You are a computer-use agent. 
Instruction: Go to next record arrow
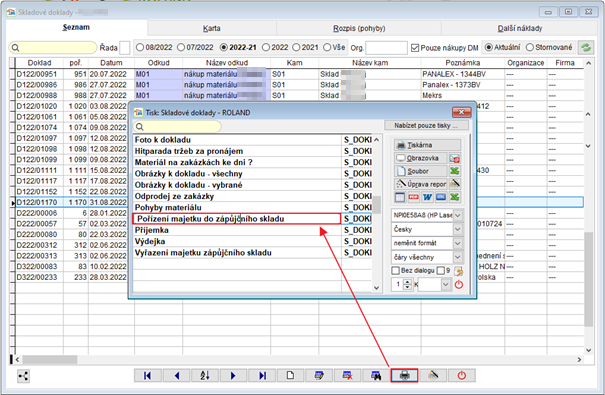pyautogui.click(x=233, y=375)
